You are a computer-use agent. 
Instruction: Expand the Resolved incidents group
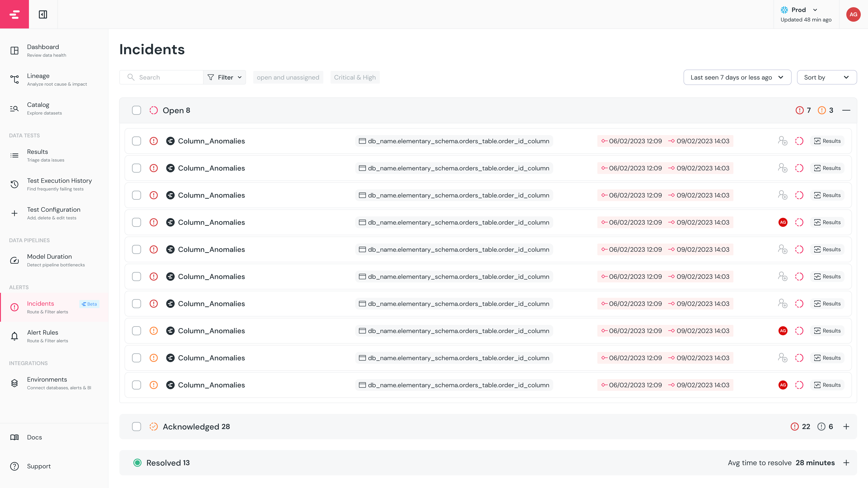coord(846,463)
